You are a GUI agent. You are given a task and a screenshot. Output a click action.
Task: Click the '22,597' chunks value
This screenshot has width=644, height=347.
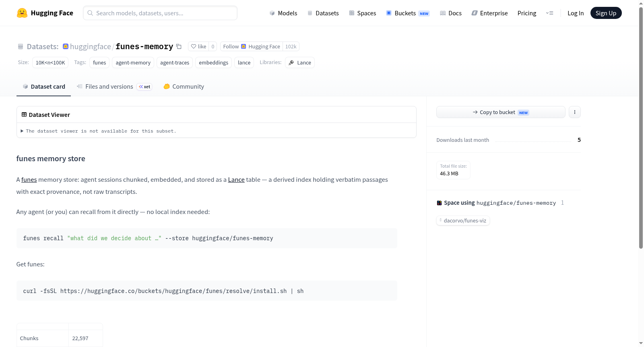tap(80, 339)
